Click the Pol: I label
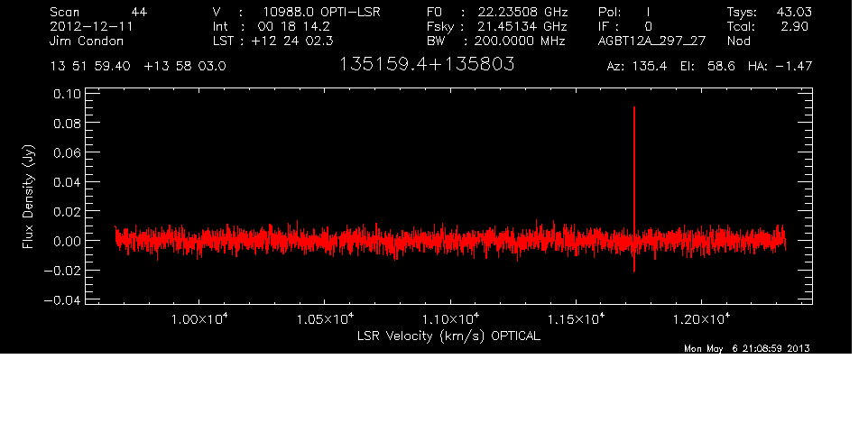 tap(624, 12)
